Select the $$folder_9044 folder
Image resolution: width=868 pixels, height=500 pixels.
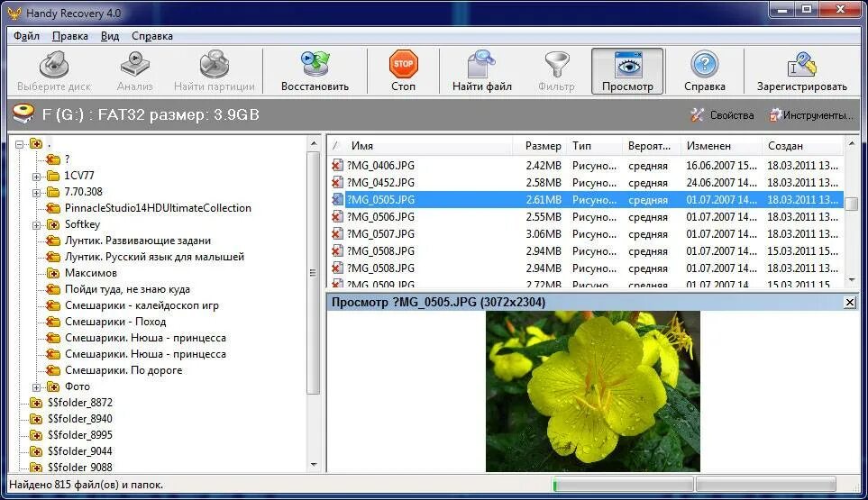(79, 451)
